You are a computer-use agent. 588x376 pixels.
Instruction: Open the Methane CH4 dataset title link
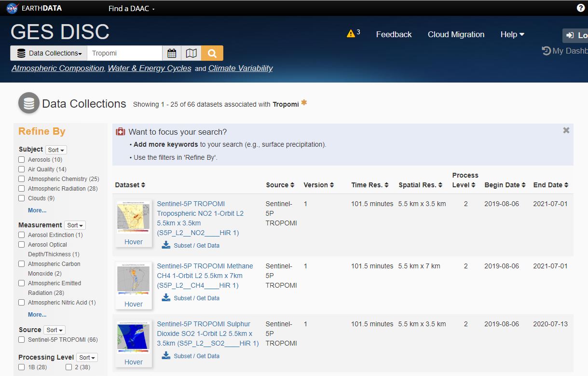click(205, 276)
